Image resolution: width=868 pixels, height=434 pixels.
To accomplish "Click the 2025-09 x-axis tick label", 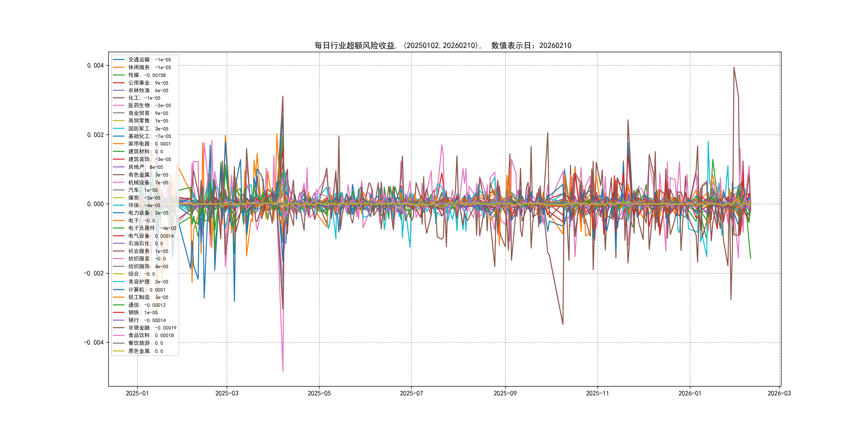I will [x=505, y=393].
